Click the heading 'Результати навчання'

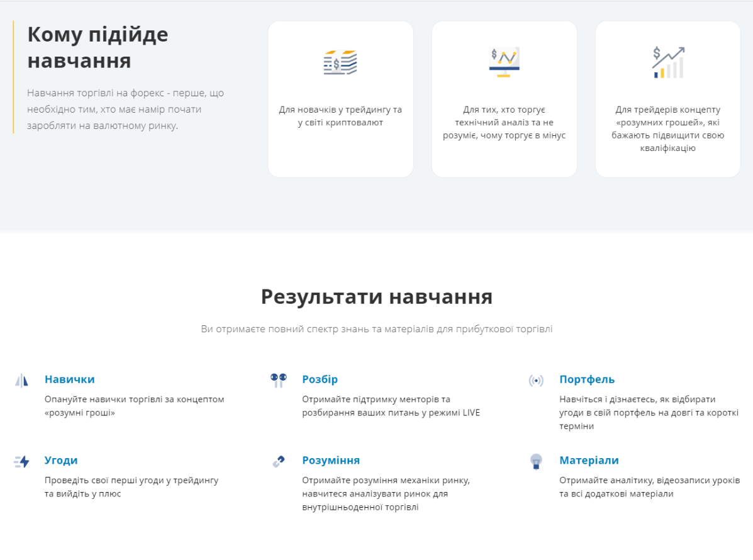tap(376, 297)
